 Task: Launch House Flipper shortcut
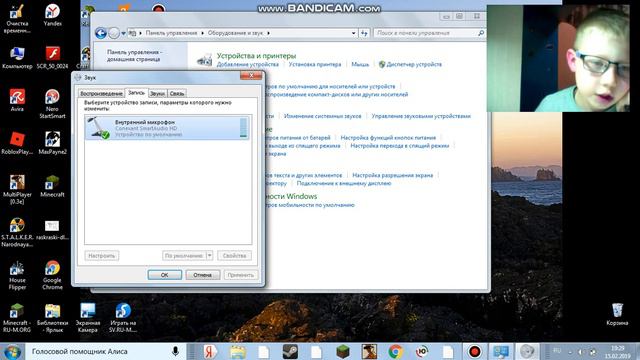[x=17, y=275]
